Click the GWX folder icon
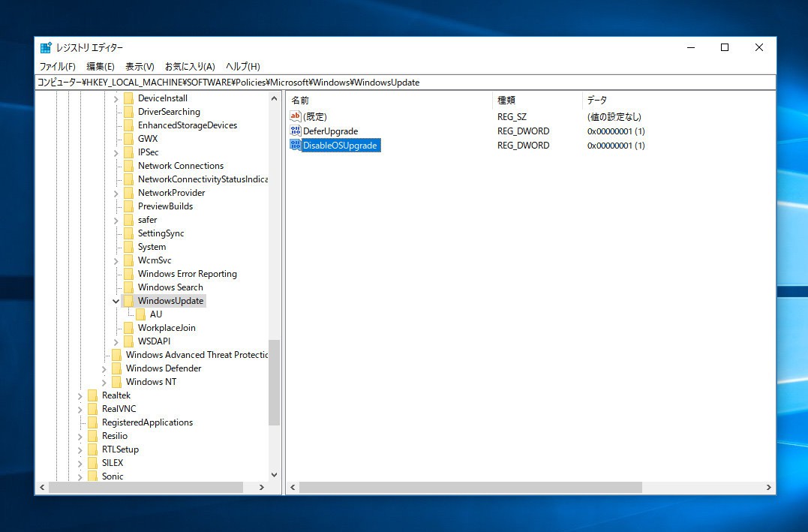The image size is (808, 532). coord(128,139)
